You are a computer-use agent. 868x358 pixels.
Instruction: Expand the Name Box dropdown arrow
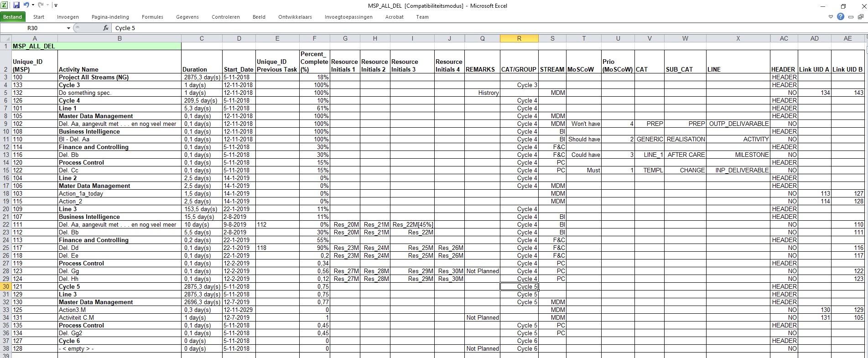coord(68,28)
